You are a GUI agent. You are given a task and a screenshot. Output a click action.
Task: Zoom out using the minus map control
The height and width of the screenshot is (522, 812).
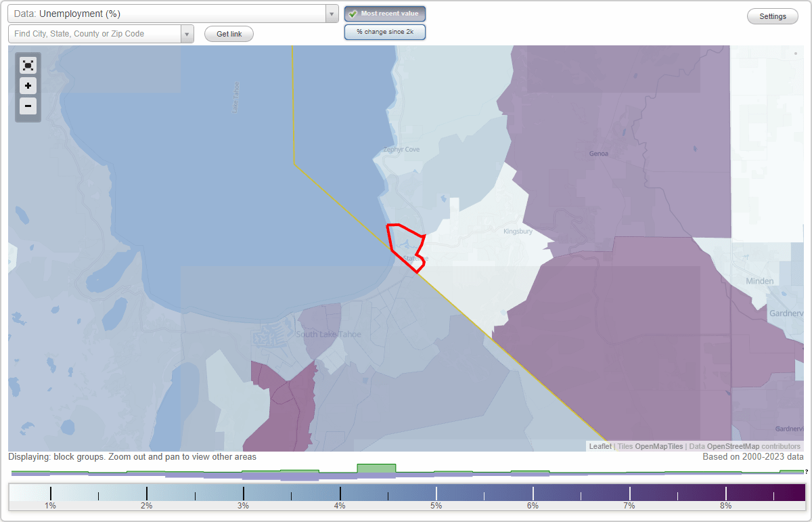point(28,106)
